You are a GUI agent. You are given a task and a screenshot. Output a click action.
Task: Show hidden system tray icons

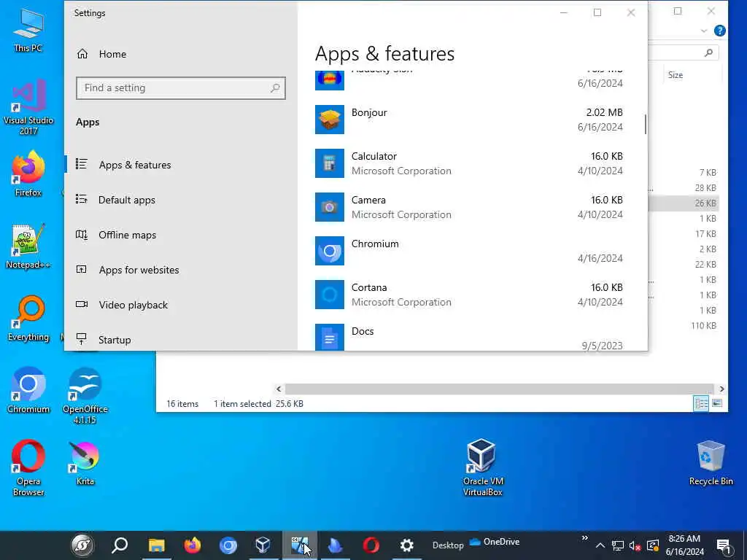point(600,545)
